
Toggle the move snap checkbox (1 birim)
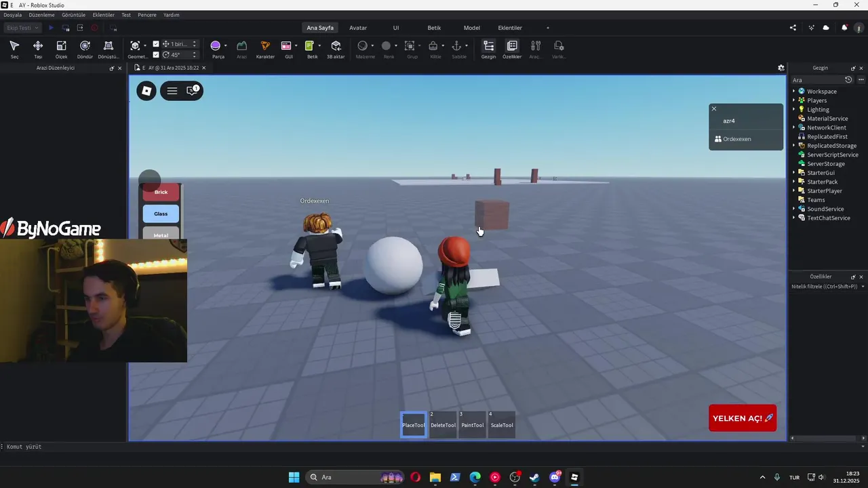[156, 44]
